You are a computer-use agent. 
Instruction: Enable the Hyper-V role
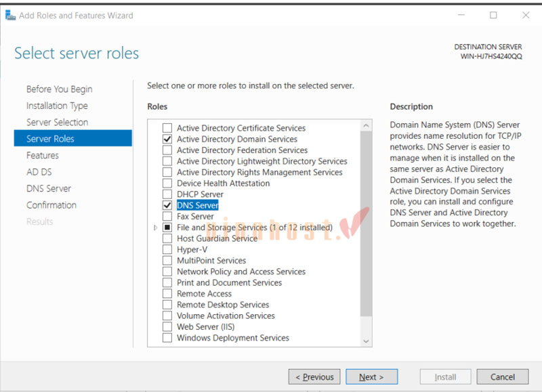click(167, 249)
